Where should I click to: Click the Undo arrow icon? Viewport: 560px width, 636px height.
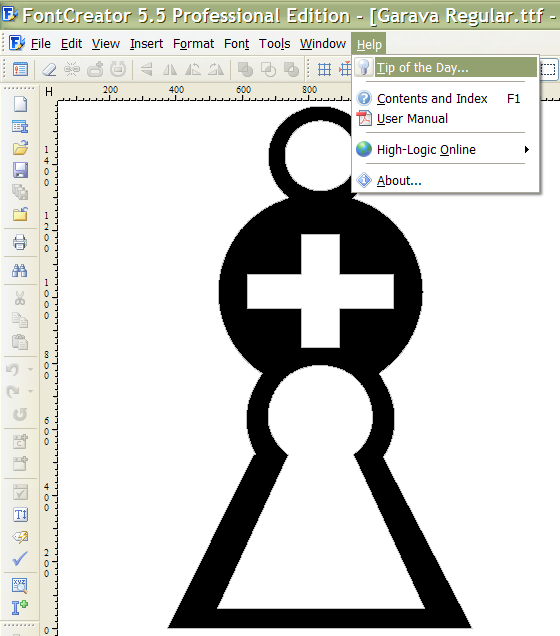tap(13, 370)
